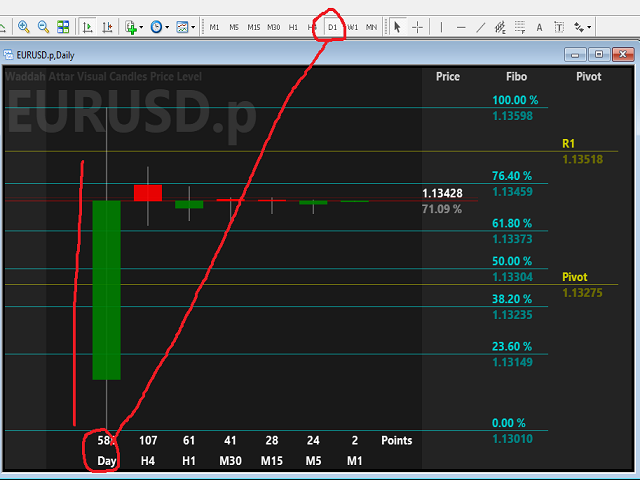Click the current price 1.13428
Screen dimensions: 640x480
(x=442, y=193)
